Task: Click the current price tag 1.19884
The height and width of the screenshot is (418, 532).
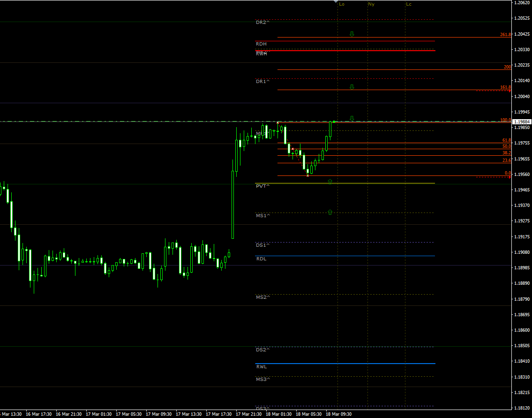Action: click(522, 122)
